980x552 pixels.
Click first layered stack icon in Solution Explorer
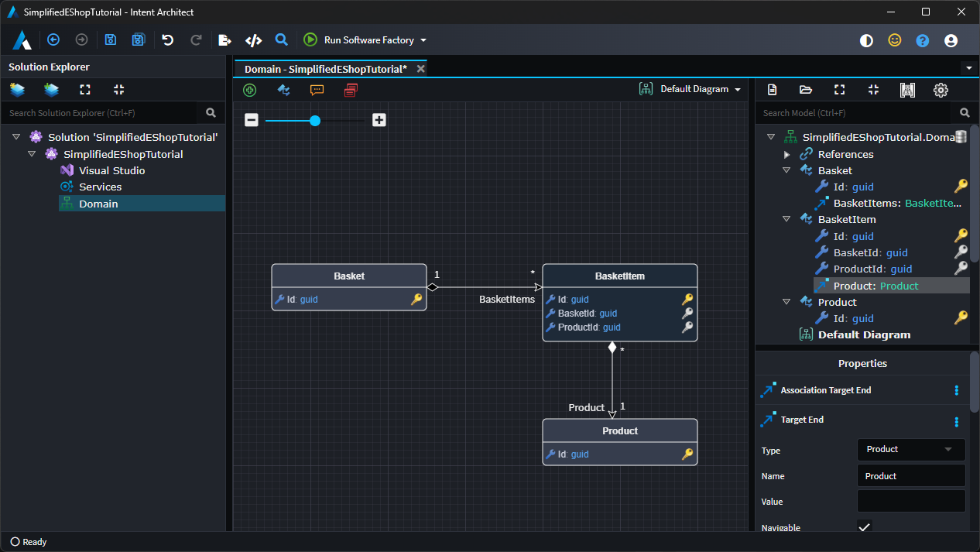17,90
